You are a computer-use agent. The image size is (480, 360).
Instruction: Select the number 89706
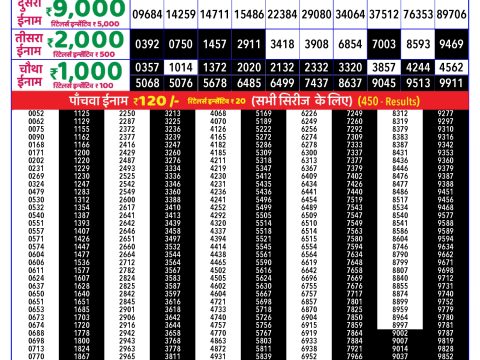point(451,14)
